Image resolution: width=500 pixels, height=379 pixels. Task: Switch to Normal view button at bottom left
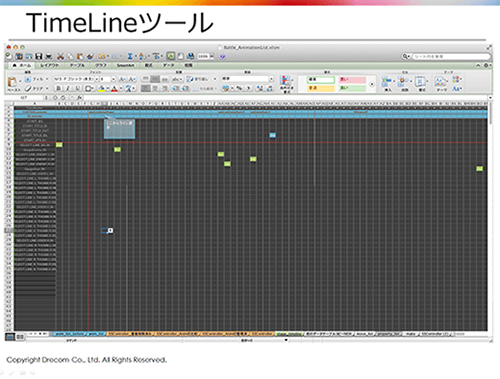click(10, 337)
